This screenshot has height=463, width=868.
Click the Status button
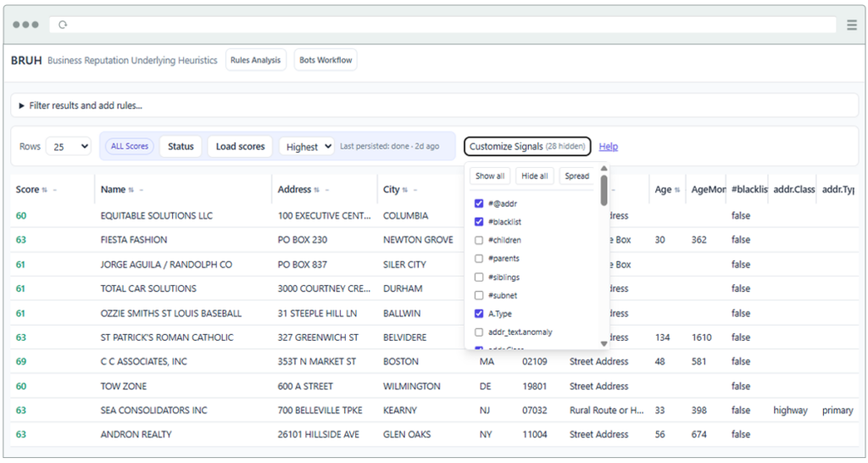181,146
